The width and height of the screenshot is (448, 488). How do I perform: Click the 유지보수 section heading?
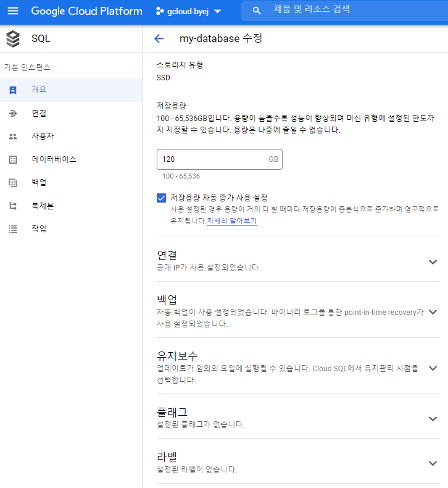(x=177, y=356)
